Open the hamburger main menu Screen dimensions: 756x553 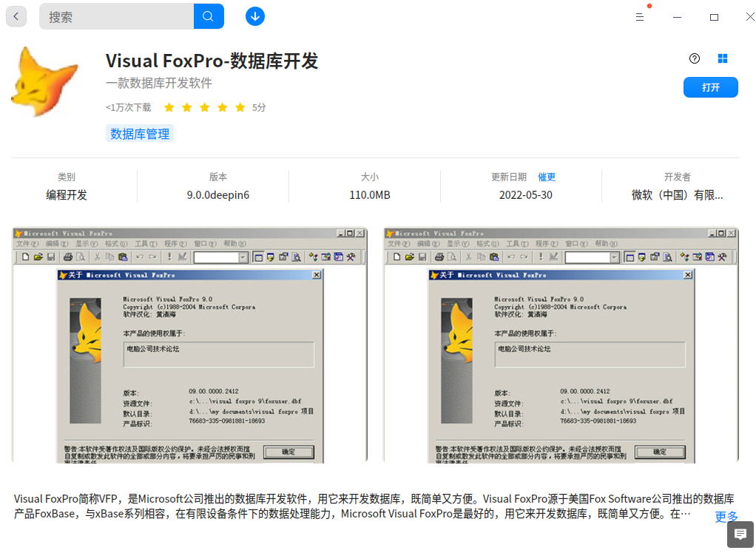(x=639, y=17)
